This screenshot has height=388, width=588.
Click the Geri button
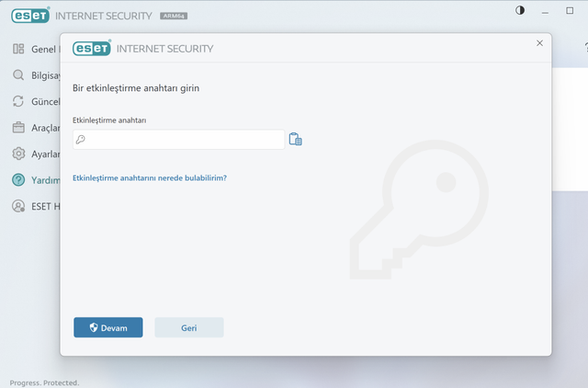(189, 327)
